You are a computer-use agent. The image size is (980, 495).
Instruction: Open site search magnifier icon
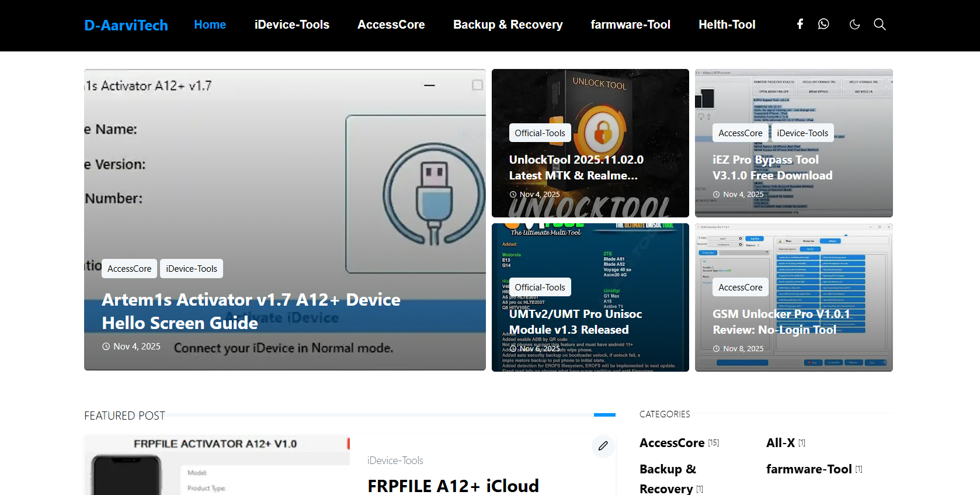(x=880, y=25)
